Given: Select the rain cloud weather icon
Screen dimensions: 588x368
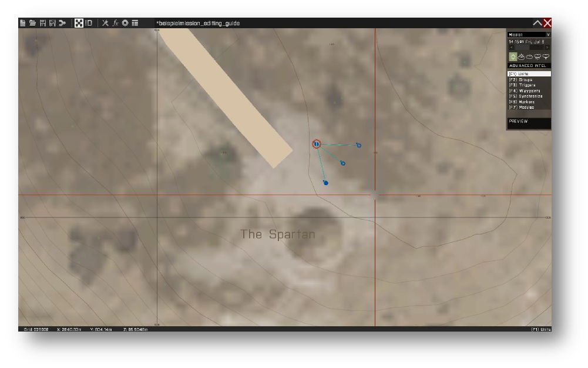Looking at the screenshot, I should pos(537,56).
